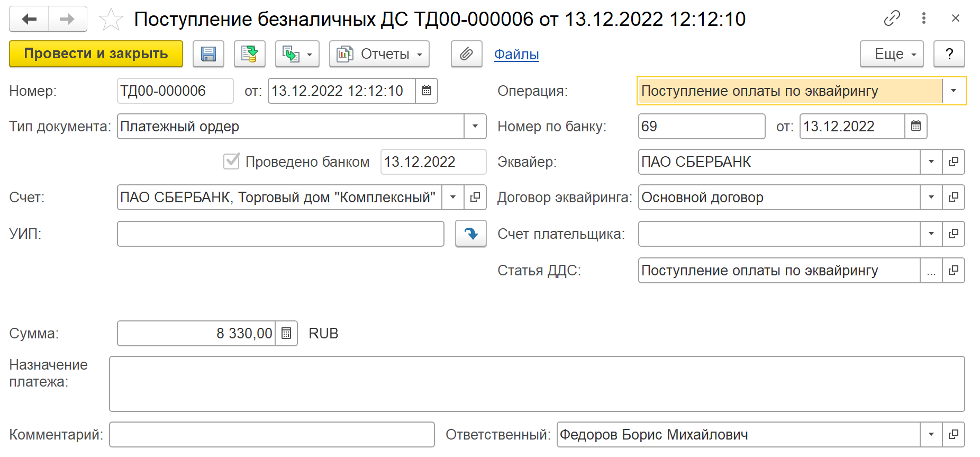Screen dimensions: 980x457
Task: Expand the Тип документа dropdown
Action: 475,127
